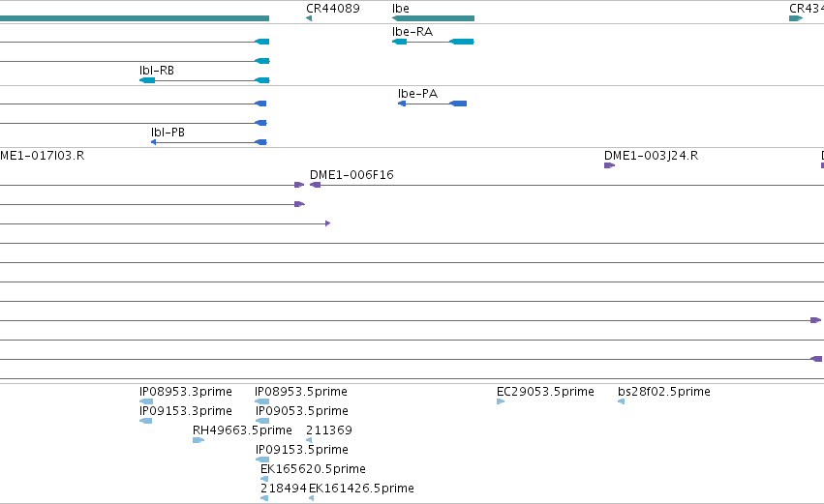Select the DME1-006F16 purple left-arrow glyph

click(x=316, y=185)
